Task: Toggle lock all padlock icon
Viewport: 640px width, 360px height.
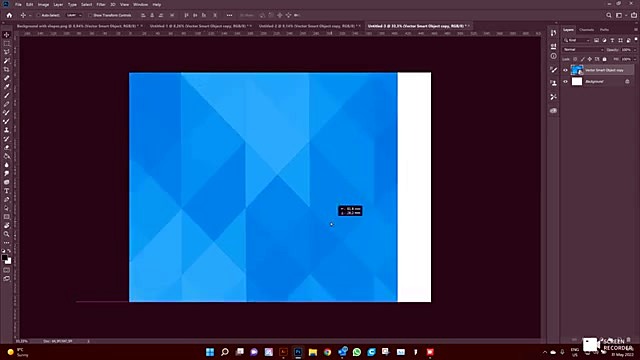Action: click(x=604, y=59)
